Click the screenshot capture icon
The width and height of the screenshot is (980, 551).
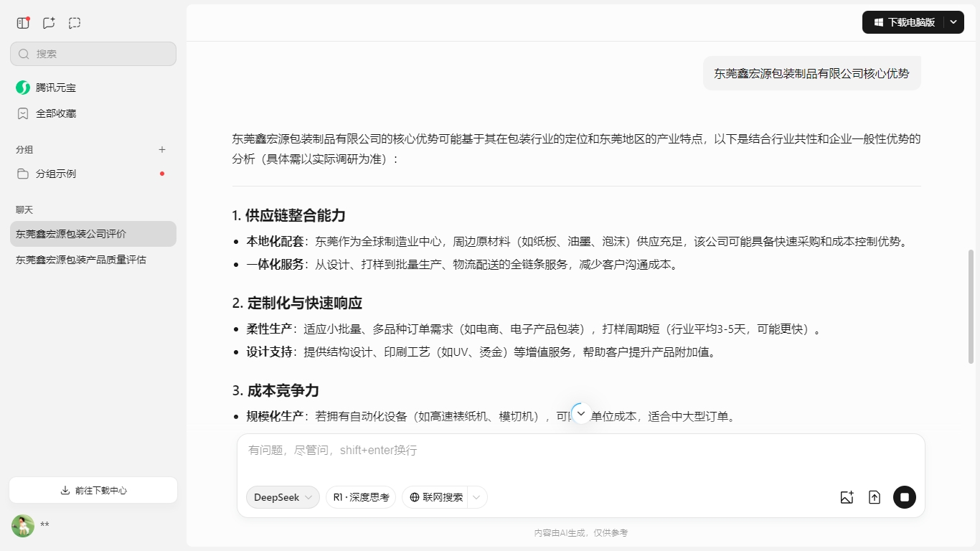point(75,23)
